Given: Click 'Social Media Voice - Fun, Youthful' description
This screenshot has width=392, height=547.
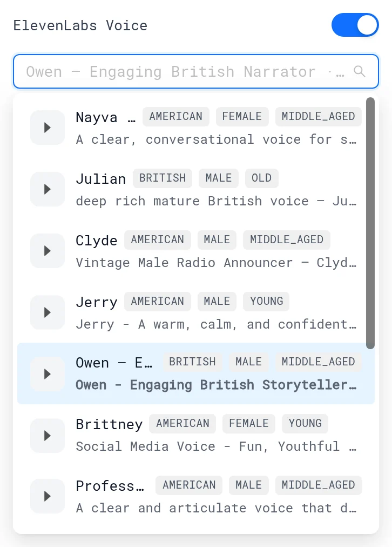Looking at the screenshot, I should click(216, 446).
